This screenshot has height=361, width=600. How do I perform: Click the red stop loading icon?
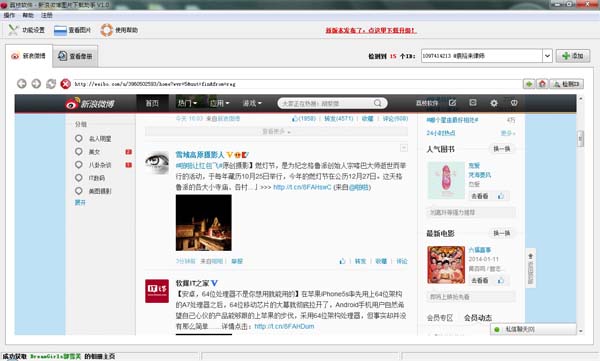pos(65,83)
